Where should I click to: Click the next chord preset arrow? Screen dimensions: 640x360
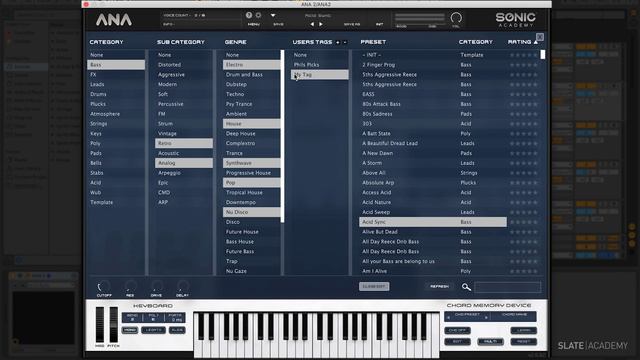486,318
